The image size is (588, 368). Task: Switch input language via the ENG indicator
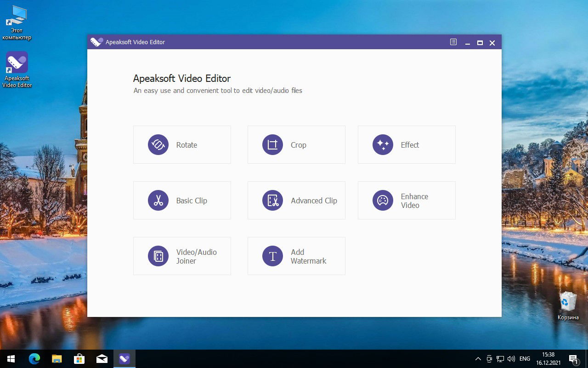524,358
